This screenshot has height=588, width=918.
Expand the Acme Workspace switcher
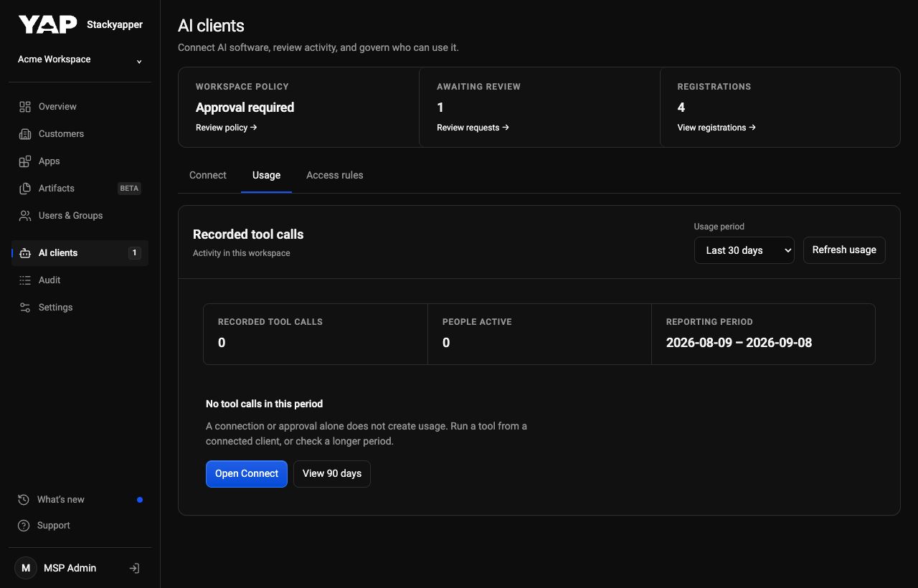[80, 60]
